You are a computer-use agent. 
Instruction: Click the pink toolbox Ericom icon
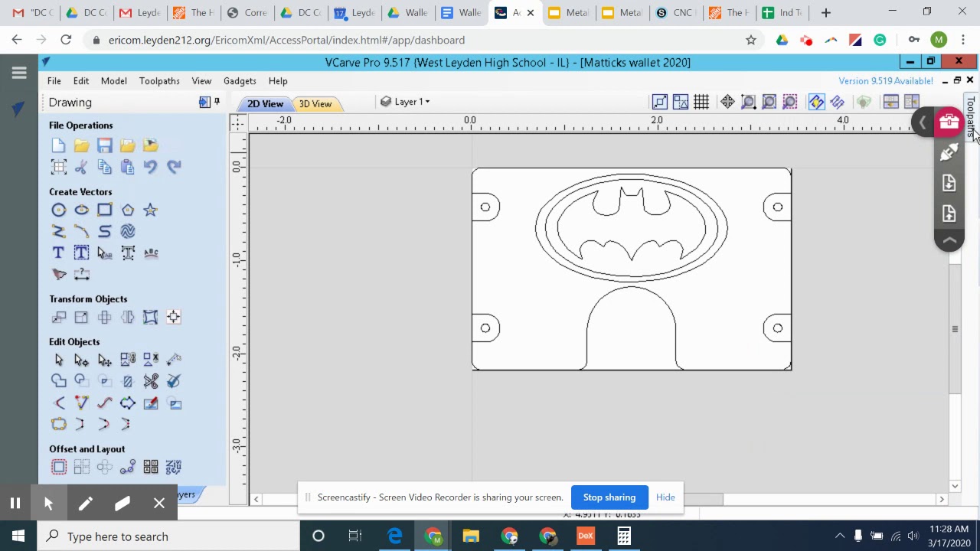[949, 122]
